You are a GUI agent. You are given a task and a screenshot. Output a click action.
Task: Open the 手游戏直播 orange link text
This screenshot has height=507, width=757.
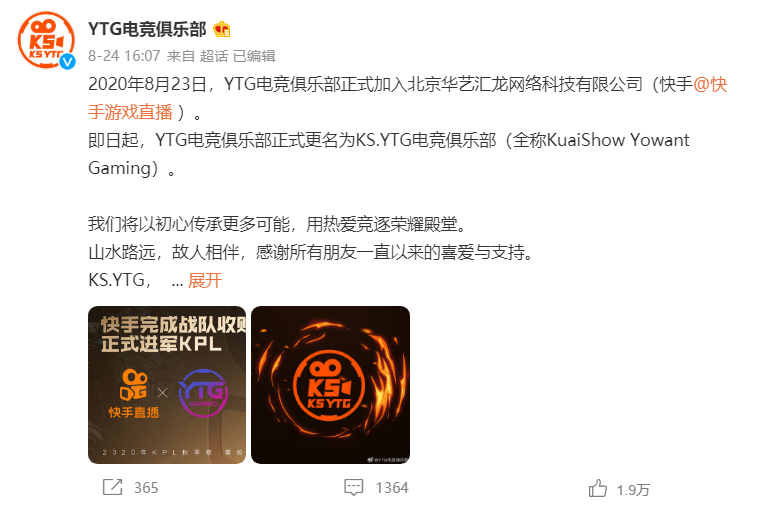pyautogui.click(x=130, y=112)
